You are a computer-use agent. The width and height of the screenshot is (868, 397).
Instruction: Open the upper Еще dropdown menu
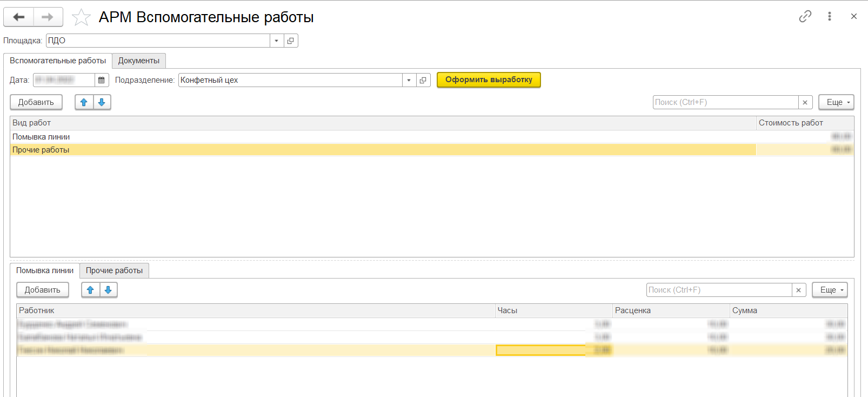point(836,102)
